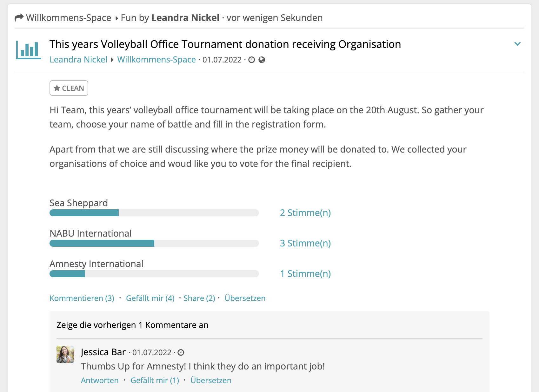Open the 3 Stimme(n) voters list
This screenshot has width=539, height=392.
pyautogui.click(x=305, y=243)
